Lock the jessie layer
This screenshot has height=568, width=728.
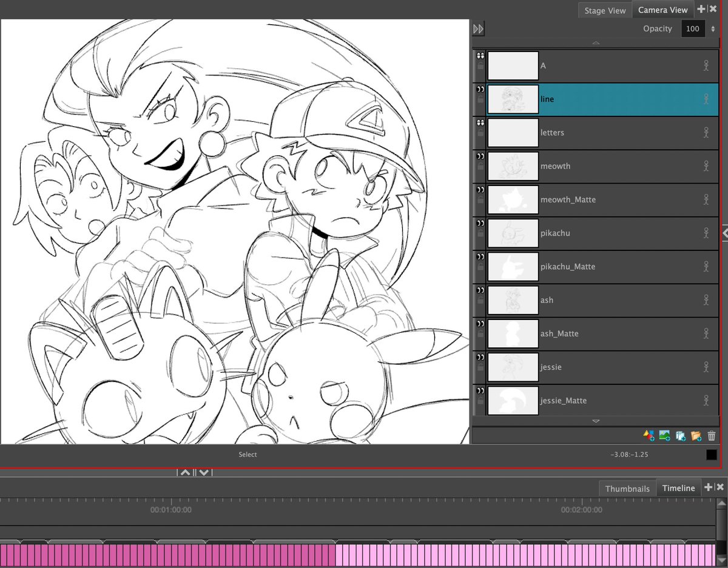click(x=480, y=367)
